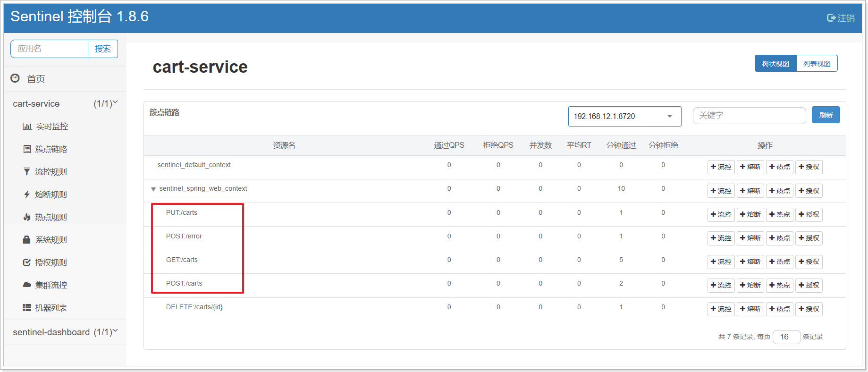868x372 pixels.
Task: Select the POST:/error resource name
Action: coord(184,236)
